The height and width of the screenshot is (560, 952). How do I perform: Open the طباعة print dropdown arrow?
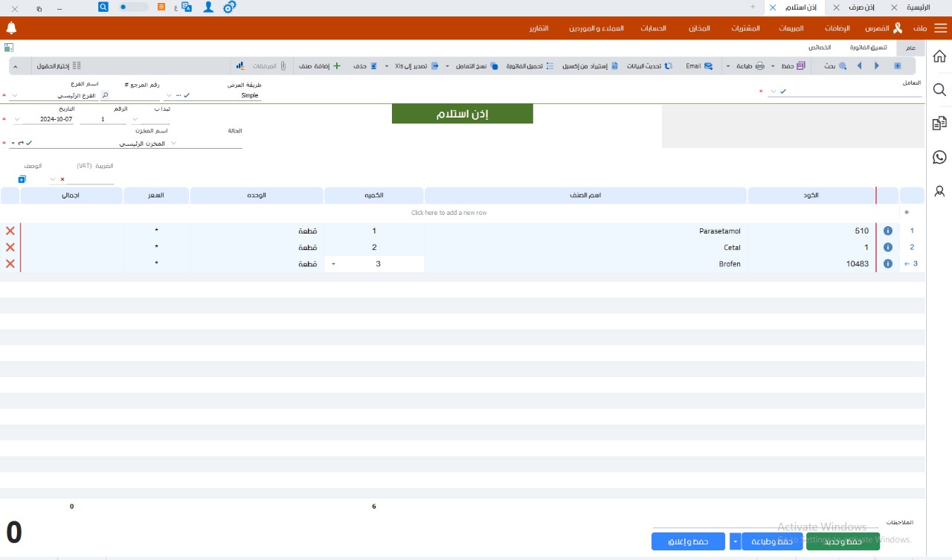pyautogui.click(x=728, y=66)
